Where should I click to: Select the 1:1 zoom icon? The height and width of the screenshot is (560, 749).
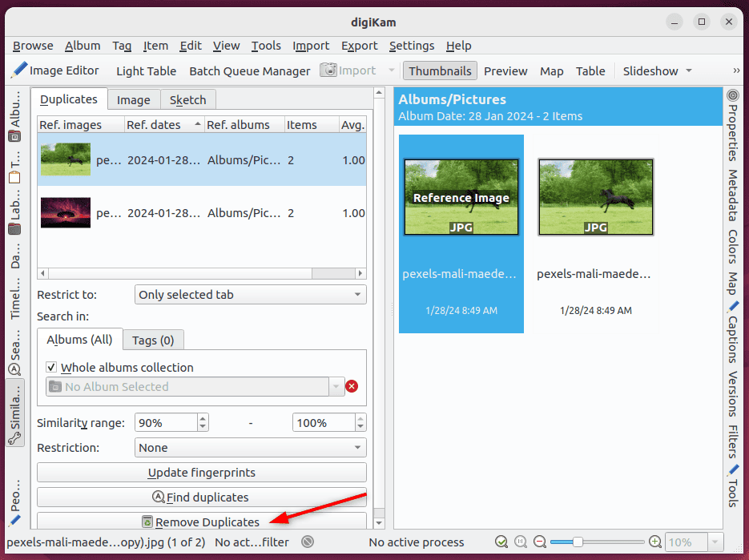click(x=521, y=542)
